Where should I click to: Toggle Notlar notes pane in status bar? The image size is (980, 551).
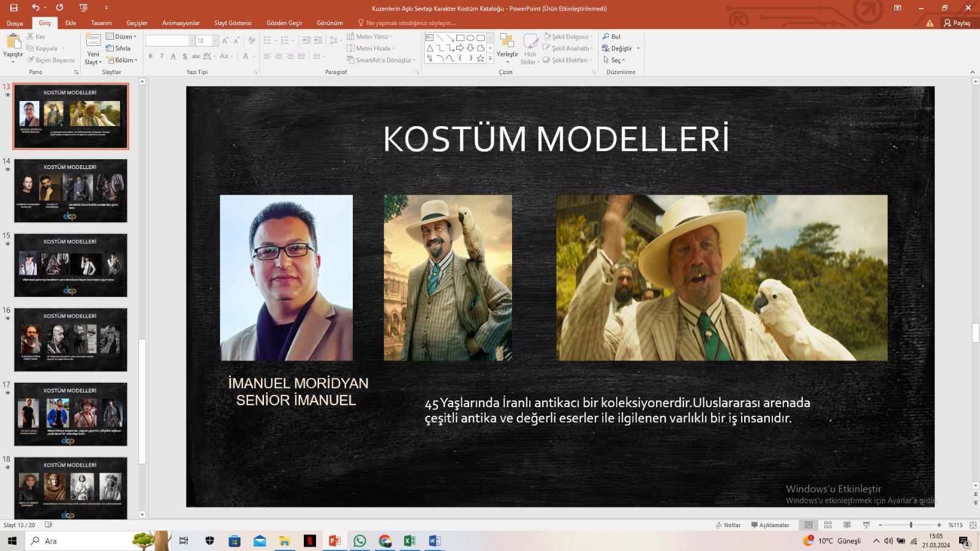(728, 525)
